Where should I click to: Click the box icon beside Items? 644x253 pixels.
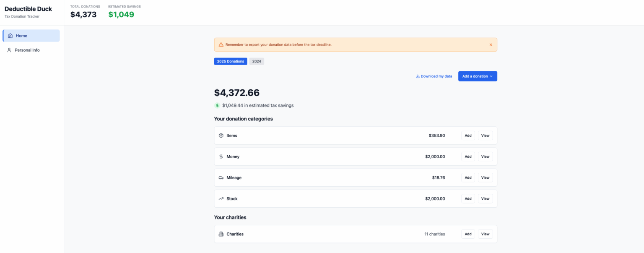pos(221,136)
